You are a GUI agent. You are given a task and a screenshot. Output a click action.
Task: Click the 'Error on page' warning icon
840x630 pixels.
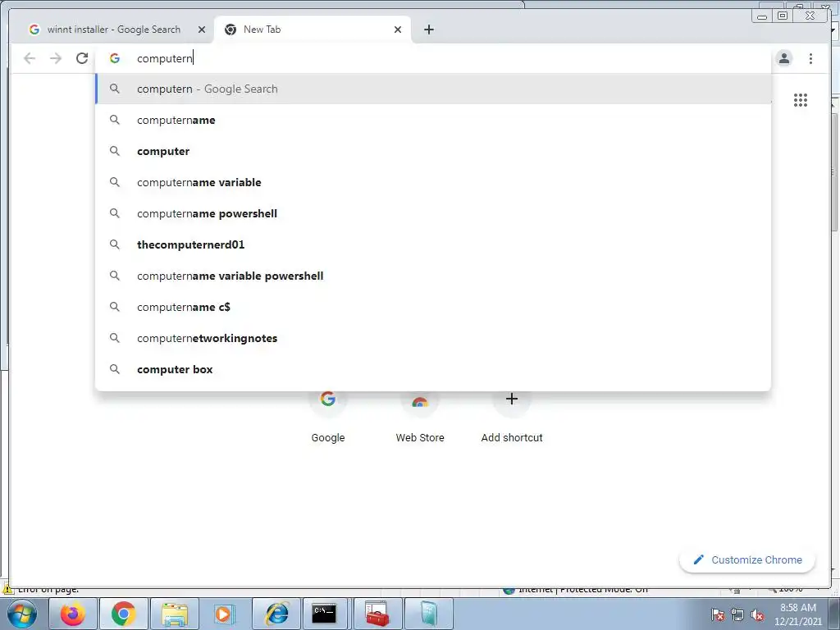8,589
